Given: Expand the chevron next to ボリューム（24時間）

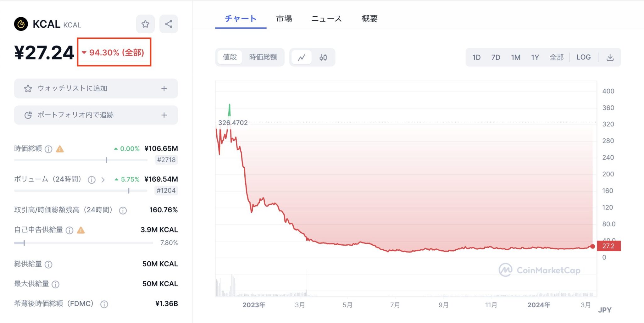Looking at the screenshot, I should pyautogui.click(x=103, y=180).
